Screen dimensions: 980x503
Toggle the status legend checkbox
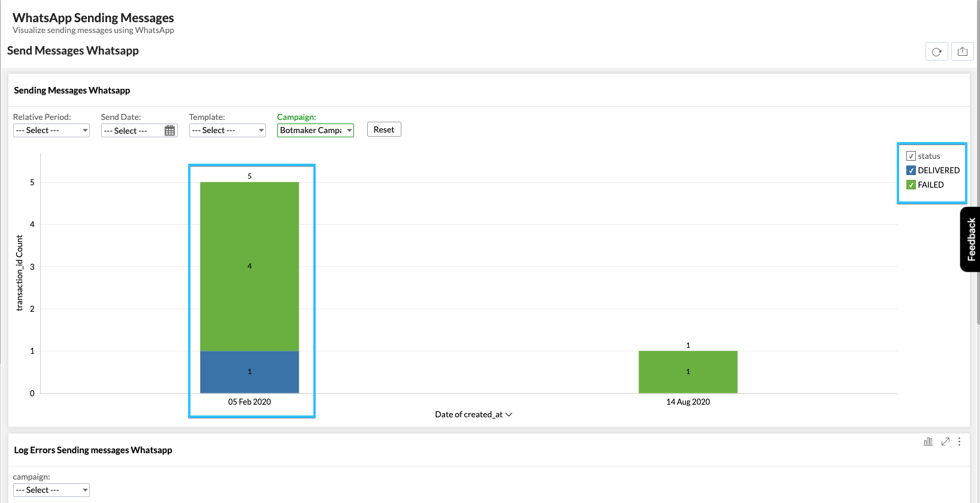pos(911,156)
